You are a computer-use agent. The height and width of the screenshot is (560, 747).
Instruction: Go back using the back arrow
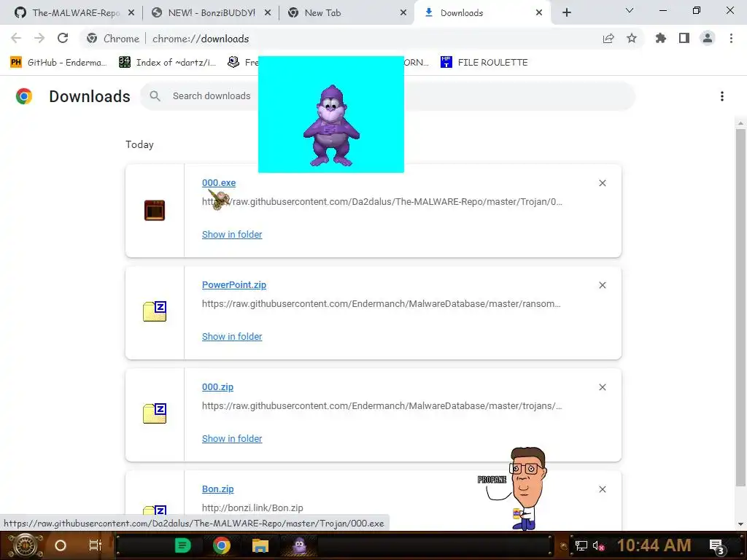click(16, 38)
